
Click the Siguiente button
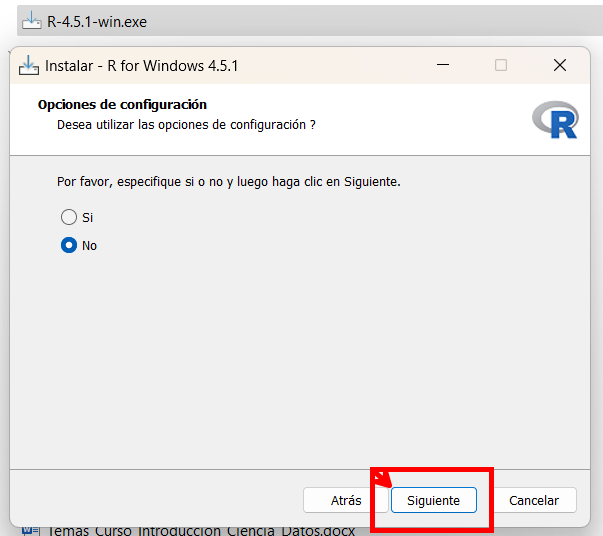tap(434, 500)
